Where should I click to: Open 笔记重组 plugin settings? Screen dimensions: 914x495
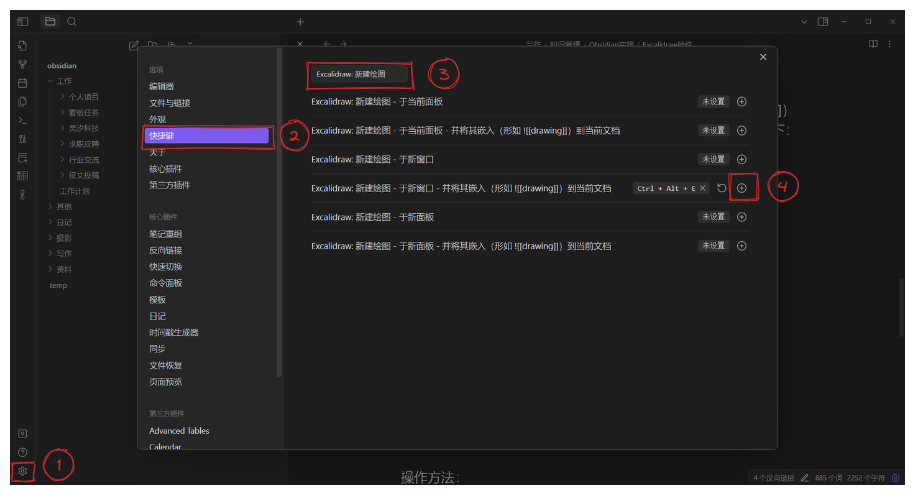(166, 234)
